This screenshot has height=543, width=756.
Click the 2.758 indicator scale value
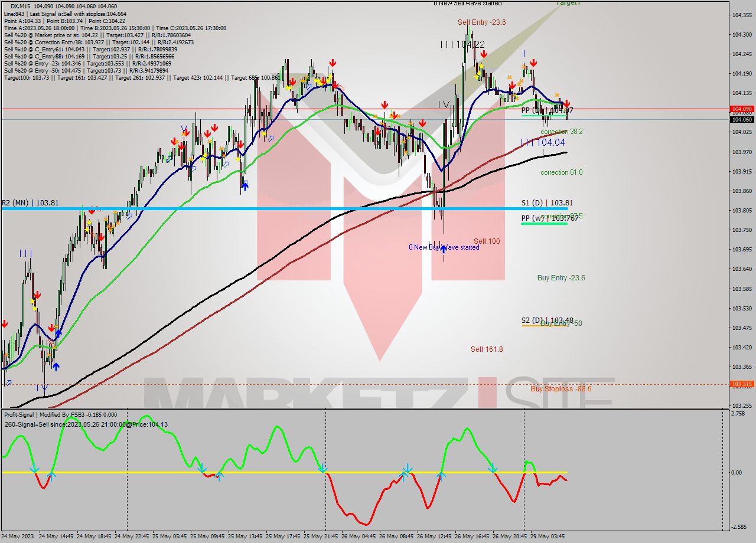(x=738, y=414)
